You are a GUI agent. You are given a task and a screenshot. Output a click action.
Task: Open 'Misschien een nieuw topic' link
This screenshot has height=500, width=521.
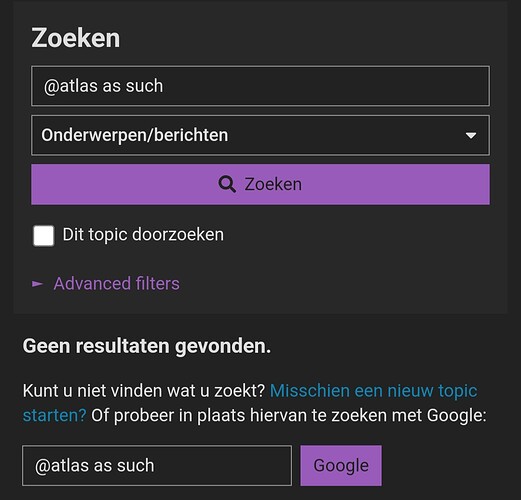point(373,391)
